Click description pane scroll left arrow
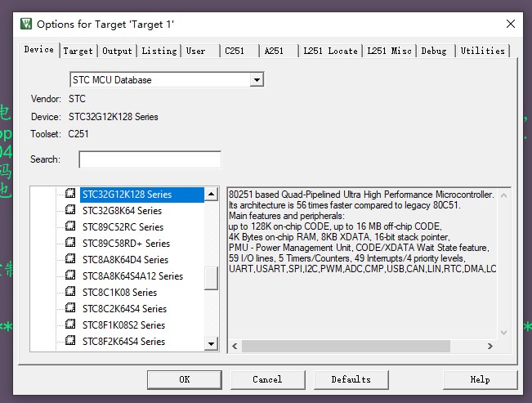This screenshot has height=403, width=532. (235, 347)
